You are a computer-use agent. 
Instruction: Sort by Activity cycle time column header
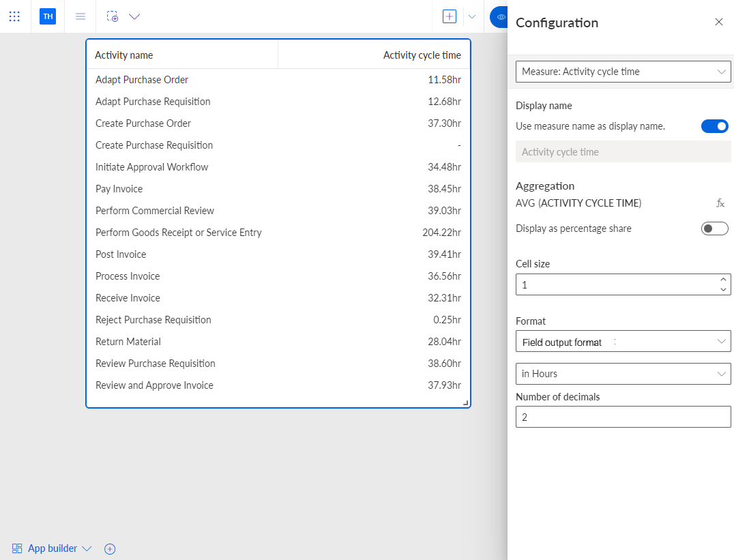point(422,55)
